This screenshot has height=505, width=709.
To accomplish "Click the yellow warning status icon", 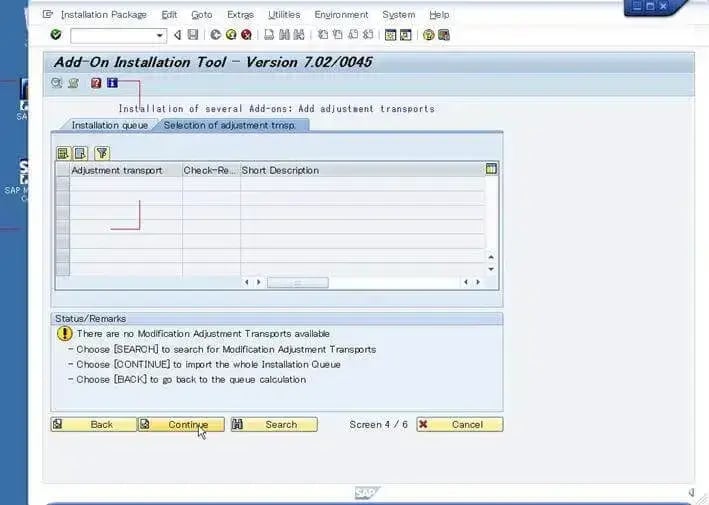I will [65, 334].
